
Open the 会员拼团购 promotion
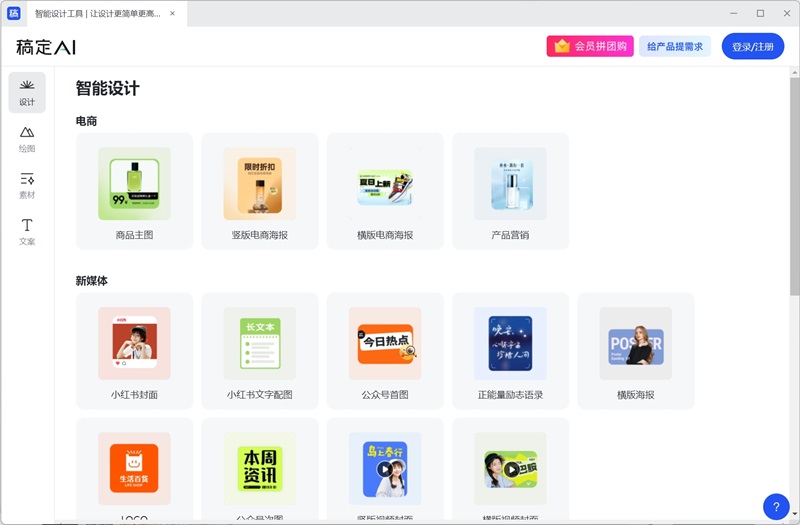[590, 46]
